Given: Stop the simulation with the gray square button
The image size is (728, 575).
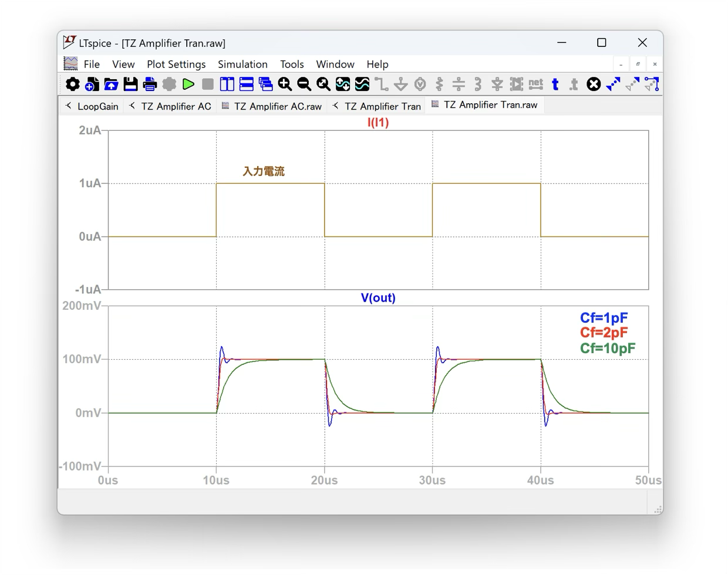Looking at the screenshot, I should coord(208,84).
